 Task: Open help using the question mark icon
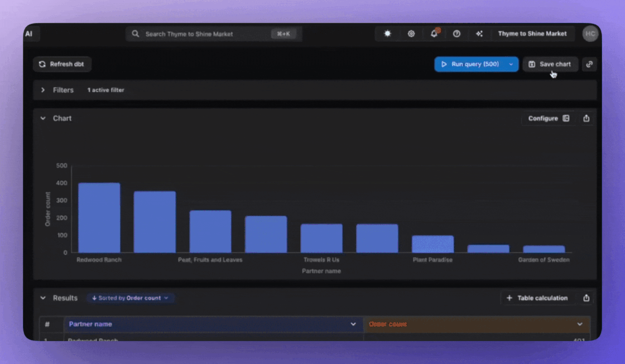coord(456,33)
